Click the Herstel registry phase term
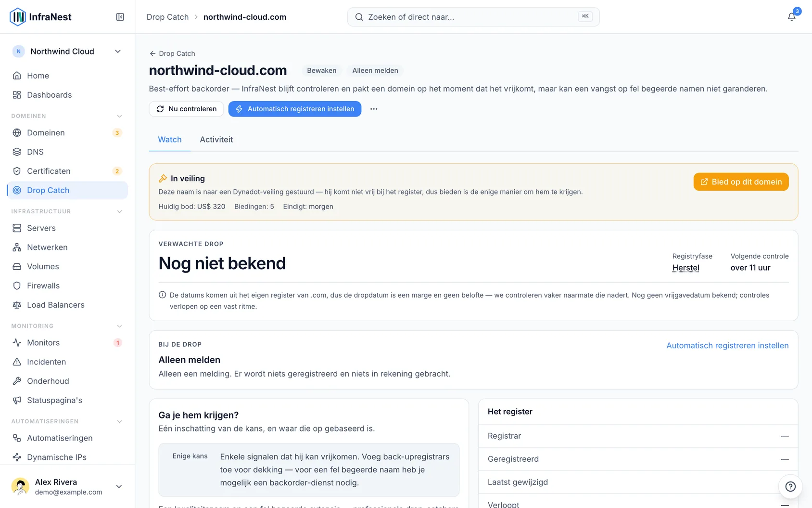Image resolution: width=812 pixels, height=508 pixels. pyautogui.click(x=686, y=268)
